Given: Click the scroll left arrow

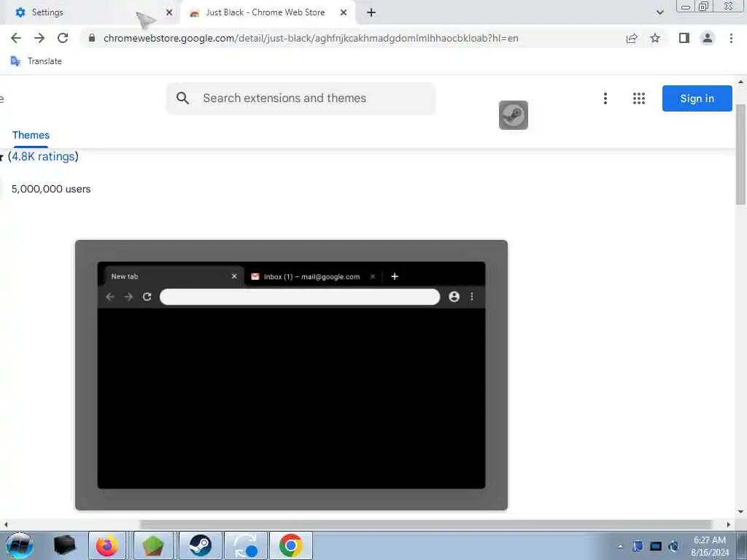Looking at the screenshot, I should point(5,524).
